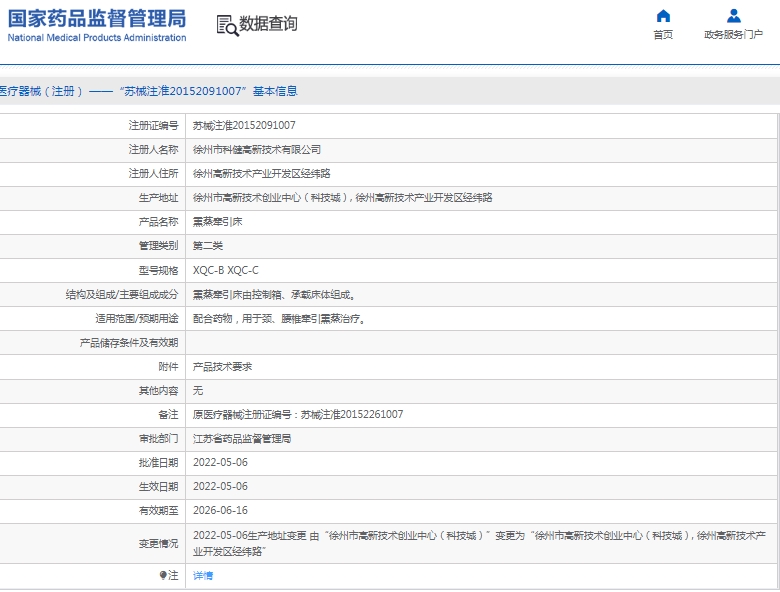Click 江苏省药品监督管理局 approval department
Viewport: 780px width, 592px height.
point(242,438)
